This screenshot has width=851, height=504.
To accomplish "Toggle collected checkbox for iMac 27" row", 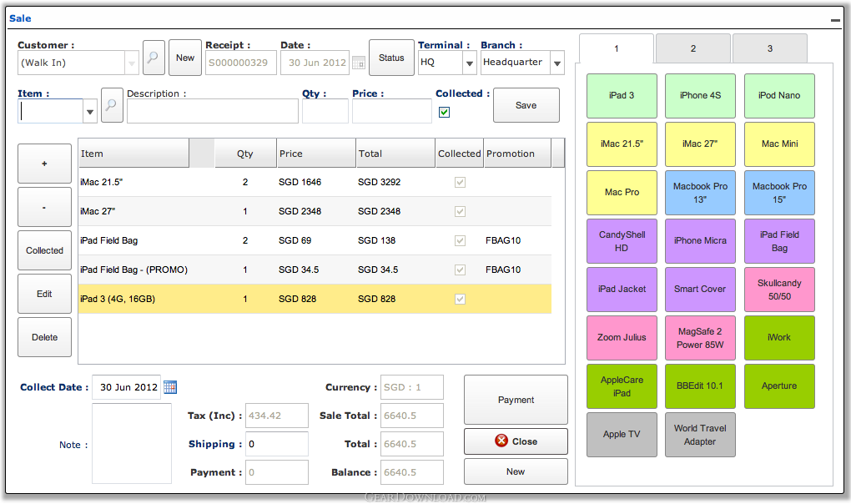I will (x=460, y=211).
